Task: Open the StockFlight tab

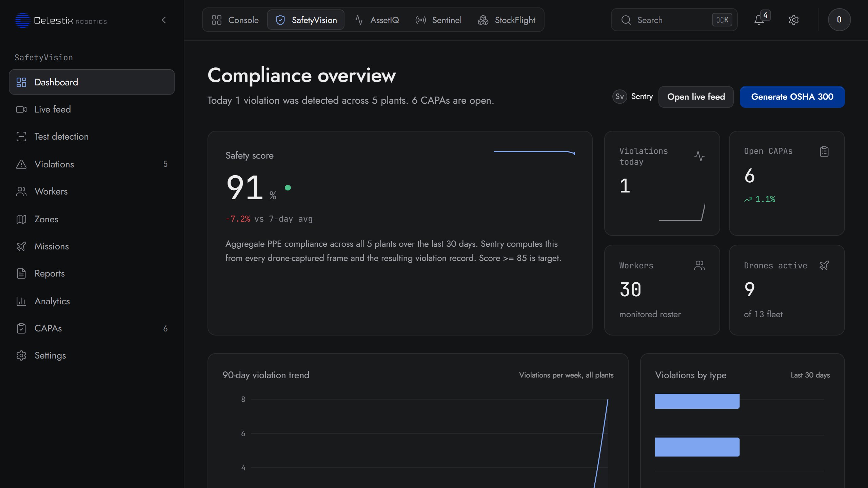Action: (507, 20)
